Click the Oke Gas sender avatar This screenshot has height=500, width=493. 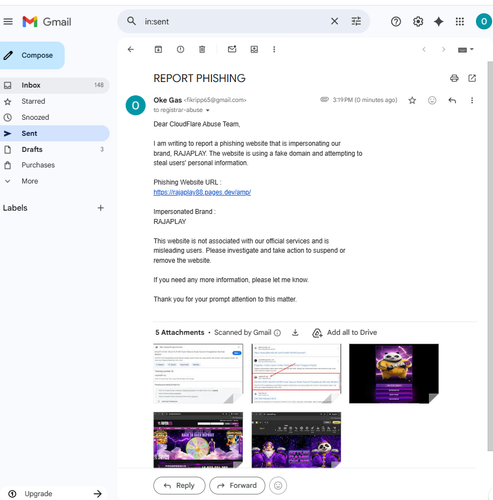point(135,105)
